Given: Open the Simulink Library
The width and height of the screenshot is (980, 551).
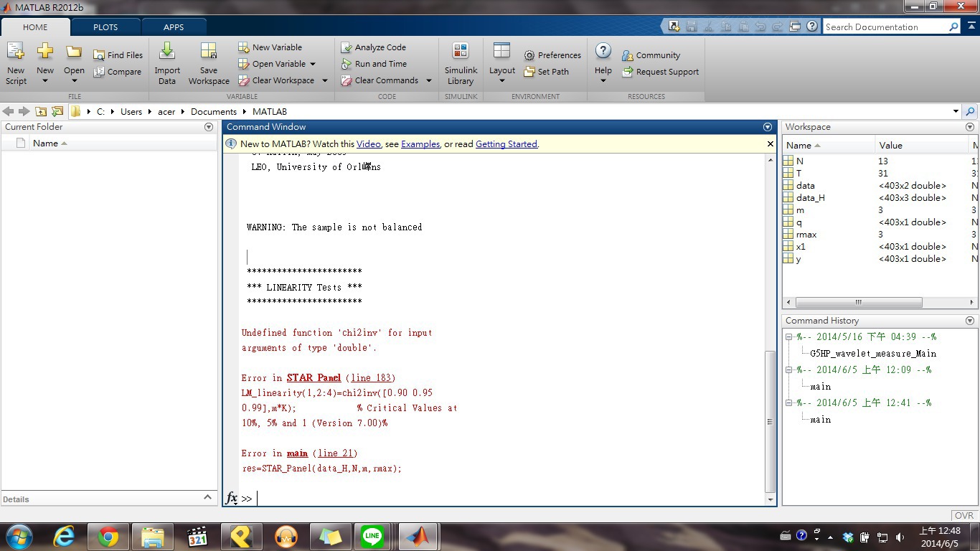Looking at the screenshot, I should click(x=461, y=63).
